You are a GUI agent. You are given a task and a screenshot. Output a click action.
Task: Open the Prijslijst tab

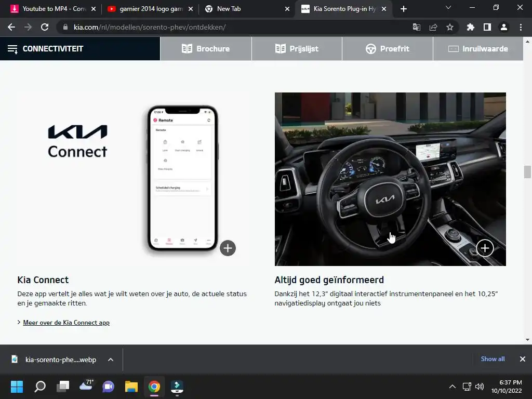click(297, 49)
